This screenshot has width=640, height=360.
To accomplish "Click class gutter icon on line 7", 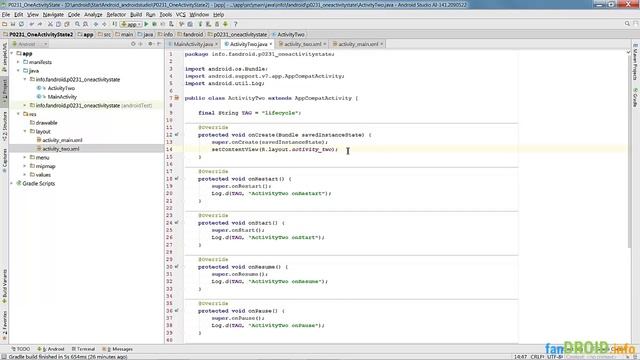I will coord(177,98).
